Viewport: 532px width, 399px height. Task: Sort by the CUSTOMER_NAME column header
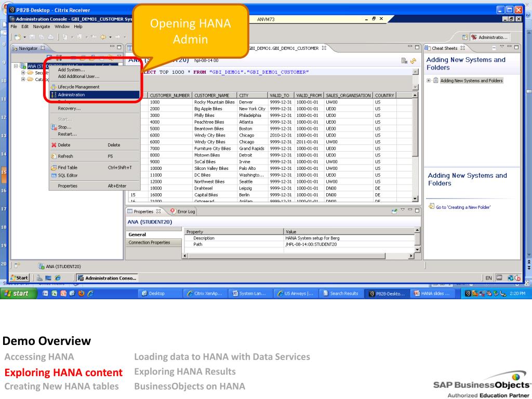(214, 96)
